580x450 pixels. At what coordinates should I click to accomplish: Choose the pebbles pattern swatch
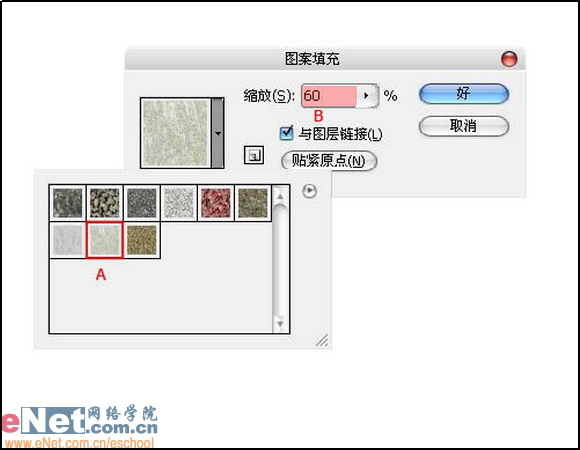click(x=105, y=203)
